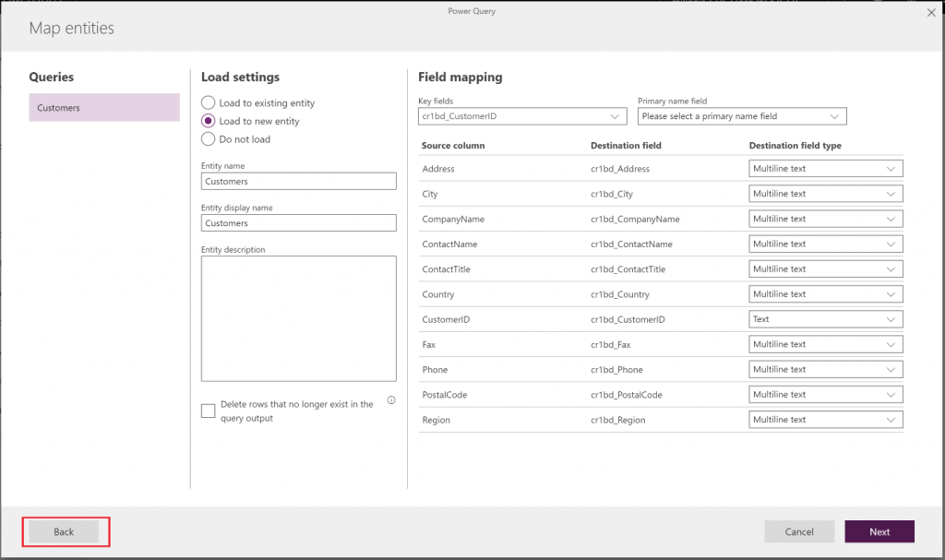Click the cr1bd_ContactTitle destination field

tap(628, 269)
